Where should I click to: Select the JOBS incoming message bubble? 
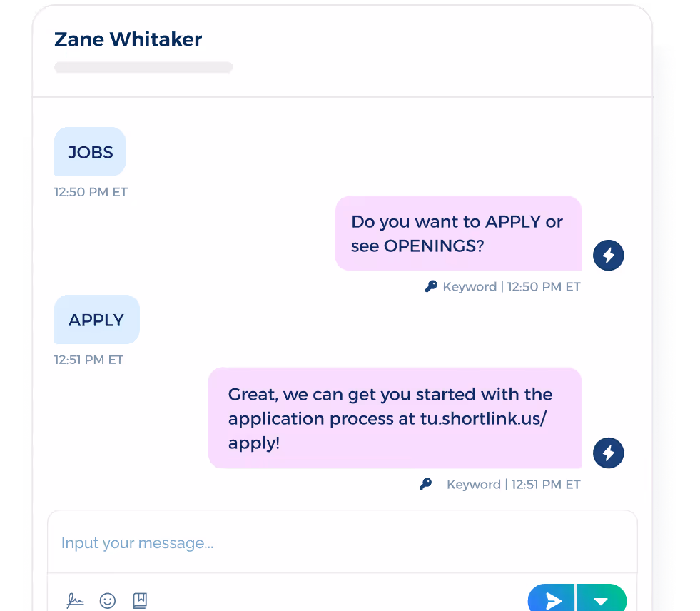click(90, 152)
